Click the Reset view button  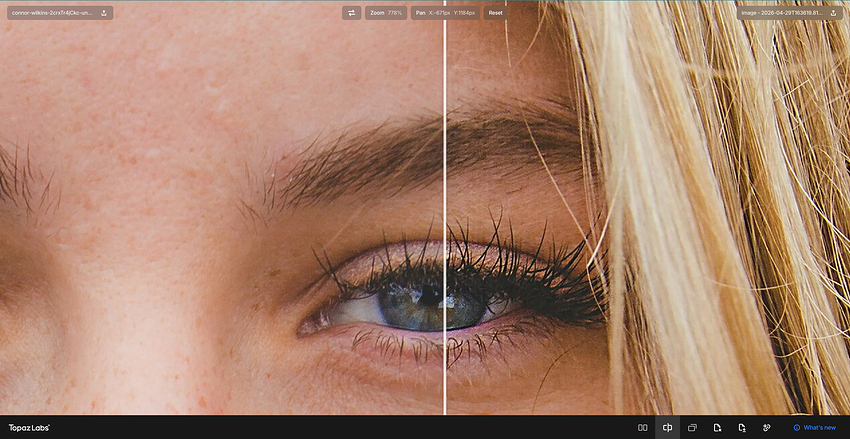click(495, 13)
